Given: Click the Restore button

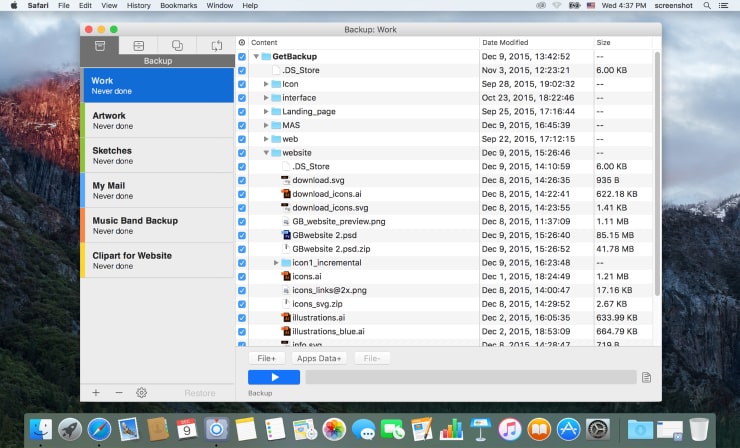Looking at the screenshot, I should (200, 393).
